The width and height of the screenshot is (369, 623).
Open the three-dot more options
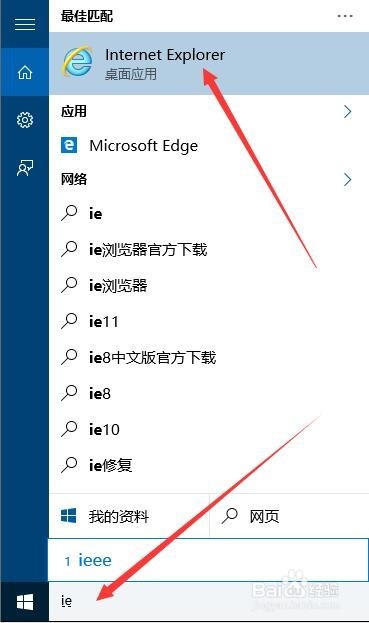click(x=345, y=16)
